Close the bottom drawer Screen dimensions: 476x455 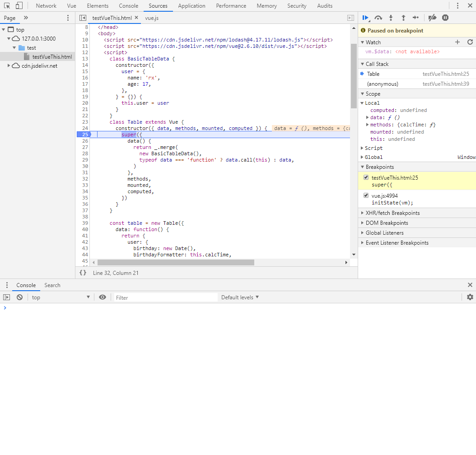pyautogui.click(x=470, y=285)
